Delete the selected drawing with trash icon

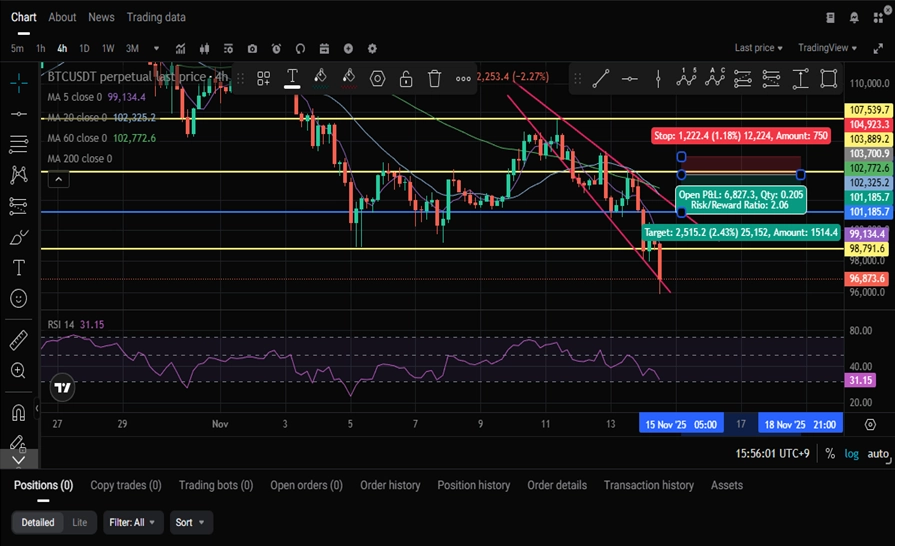[435, 78]
